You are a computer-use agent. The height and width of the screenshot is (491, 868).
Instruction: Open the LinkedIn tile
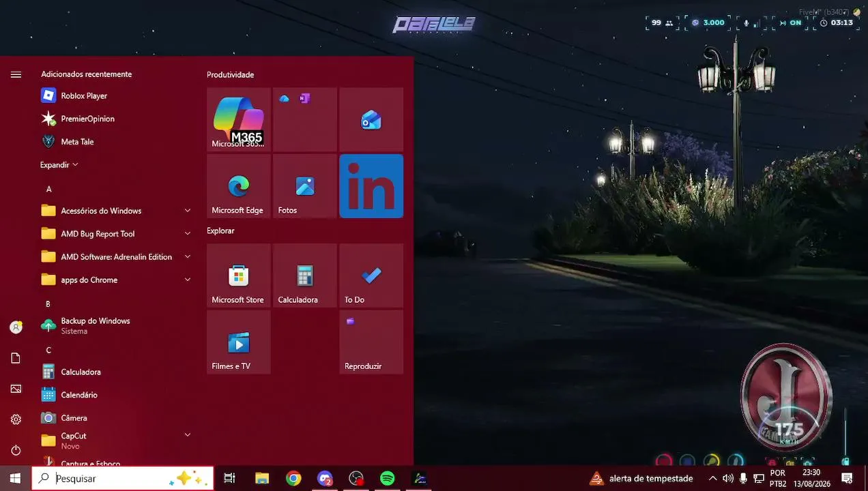pos(371,186)
